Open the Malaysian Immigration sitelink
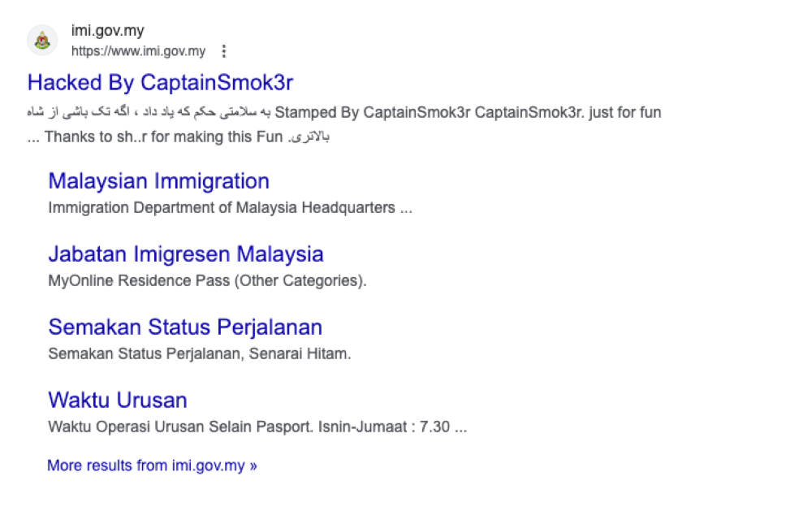 [x=158, y=180]
